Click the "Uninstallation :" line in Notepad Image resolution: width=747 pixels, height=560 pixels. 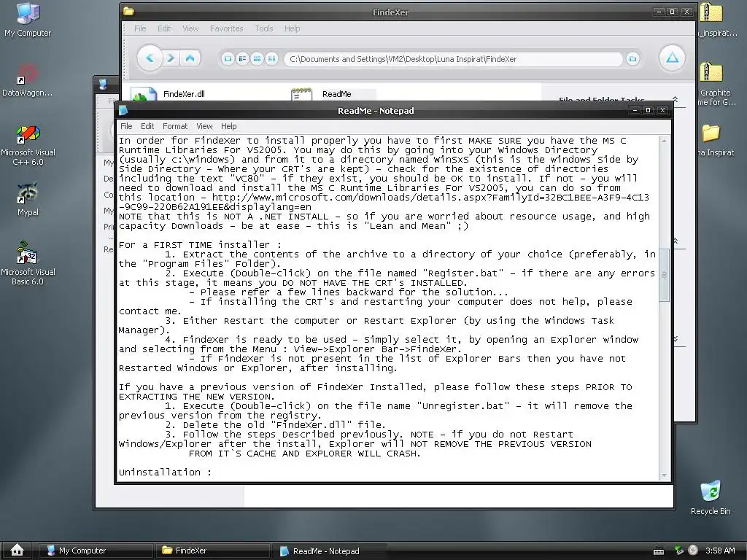click(165, 472)
